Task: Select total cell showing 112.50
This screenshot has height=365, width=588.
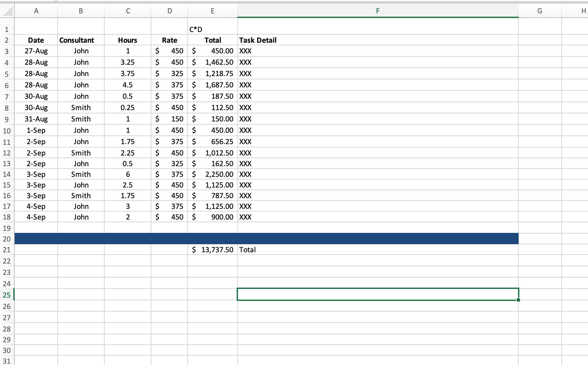Action: pyautogui.click(x=213, y=108)
